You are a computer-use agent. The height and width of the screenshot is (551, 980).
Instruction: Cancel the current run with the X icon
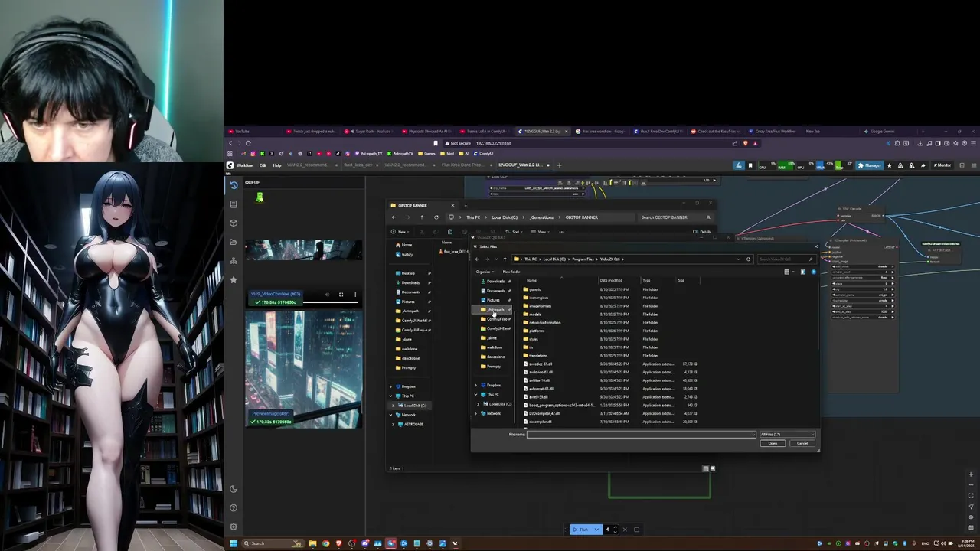(625, 530)
